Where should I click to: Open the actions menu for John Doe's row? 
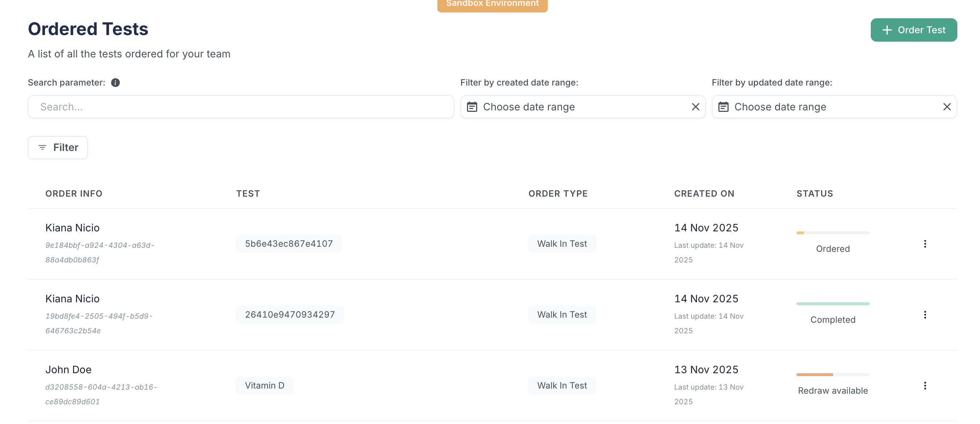tap(925, 386)
